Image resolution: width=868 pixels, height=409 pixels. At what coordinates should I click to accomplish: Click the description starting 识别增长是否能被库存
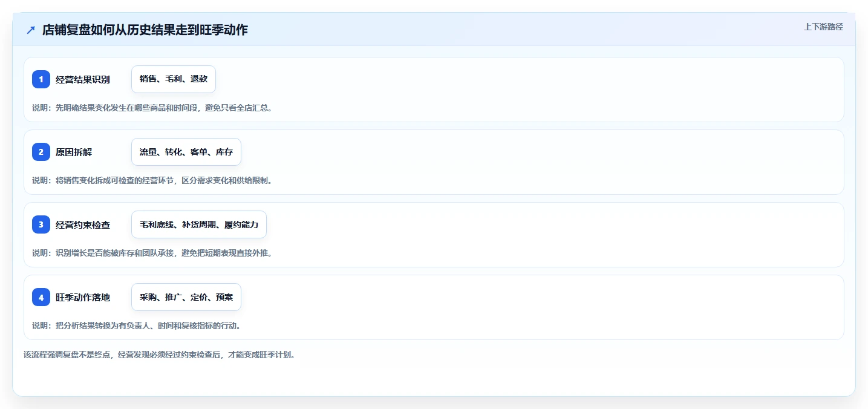[152, 253]
